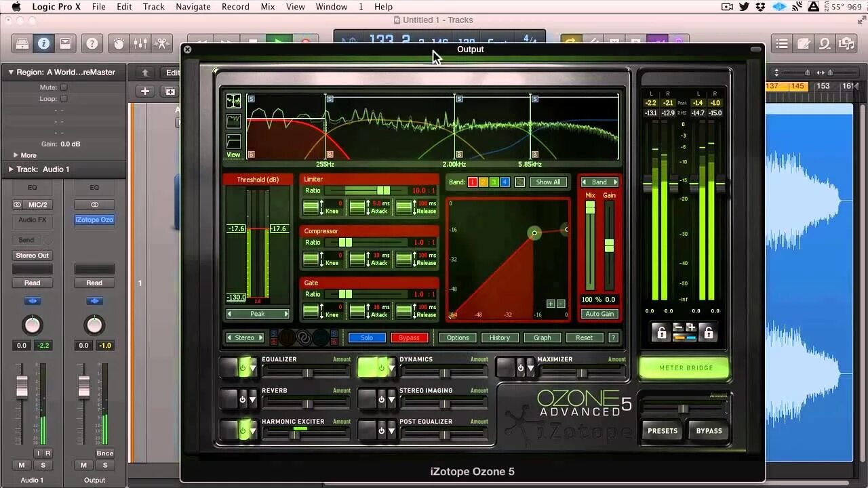
Task: Expand the More section in region inspector
Action: pos(16,155)
